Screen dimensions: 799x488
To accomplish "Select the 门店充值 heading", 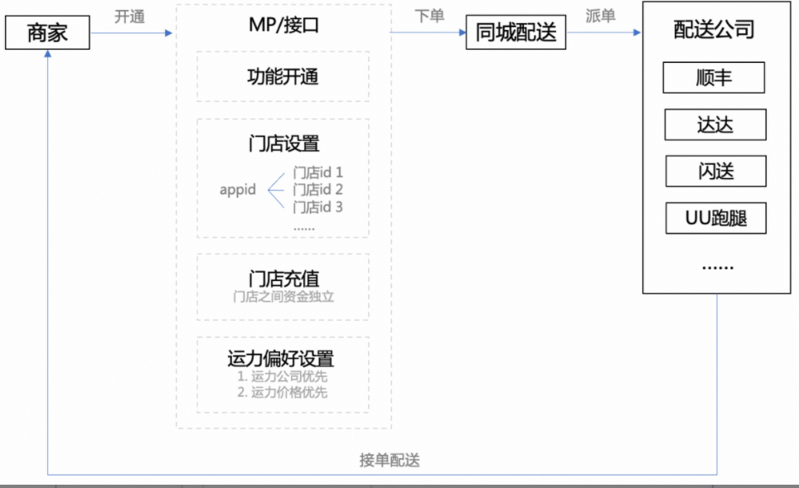I will click(x=283, y=277).
